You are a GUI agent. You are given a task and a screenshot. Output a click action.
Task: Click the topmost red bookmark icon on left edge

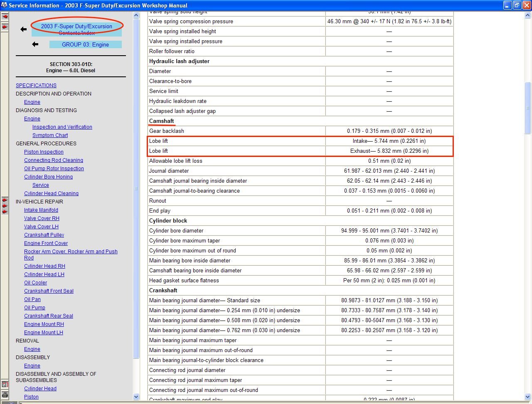click(5, 17)
